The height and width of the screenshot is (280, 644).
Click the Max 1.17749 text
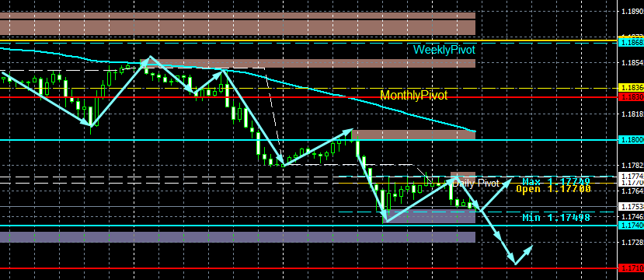[x=556, y=181]
